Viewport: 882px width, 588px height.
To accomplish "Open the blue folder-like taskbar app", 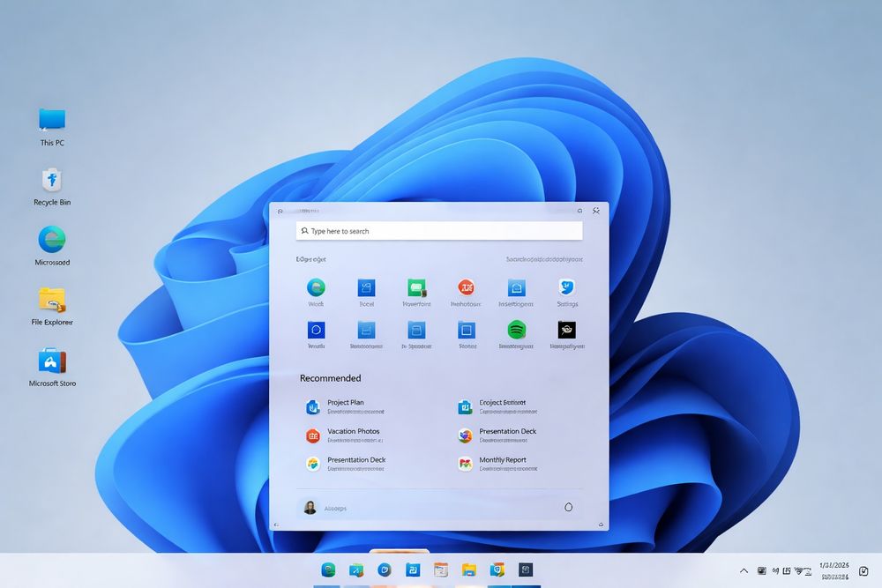I will tap(413, 570).
